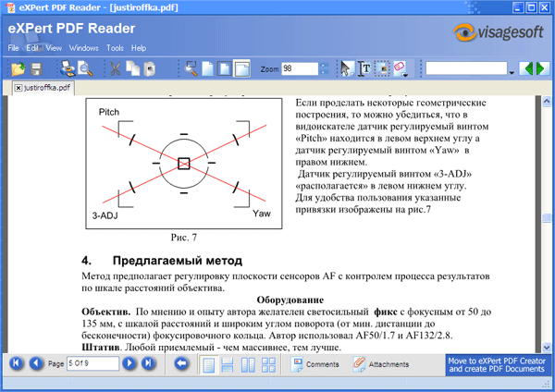Find next with the green right arrow
555x392 pixels.
pyautogui.click(x=540, y=68)
